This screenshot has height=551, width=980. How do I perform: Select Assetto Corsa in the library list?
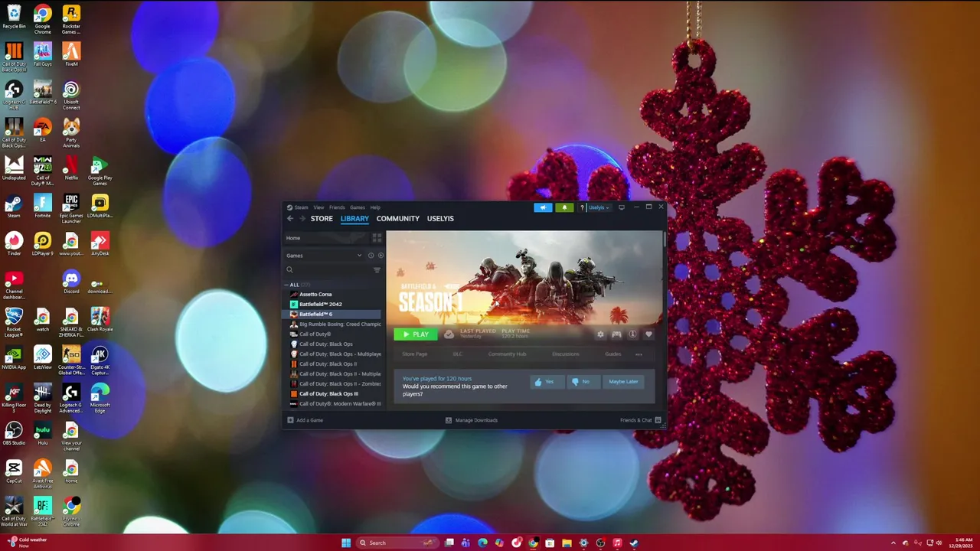333,295
